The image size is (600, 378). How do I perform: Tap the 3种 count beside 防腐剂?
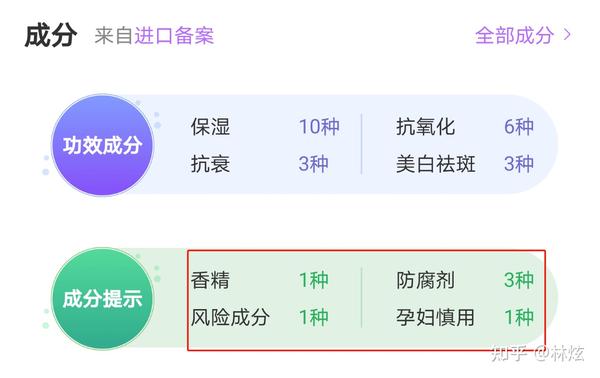coord(519,280)
